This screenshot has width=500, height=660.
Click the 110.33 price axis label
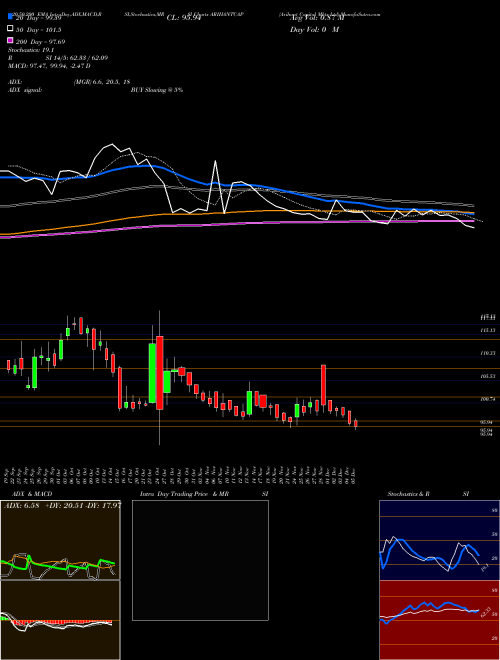pos(487,353)
